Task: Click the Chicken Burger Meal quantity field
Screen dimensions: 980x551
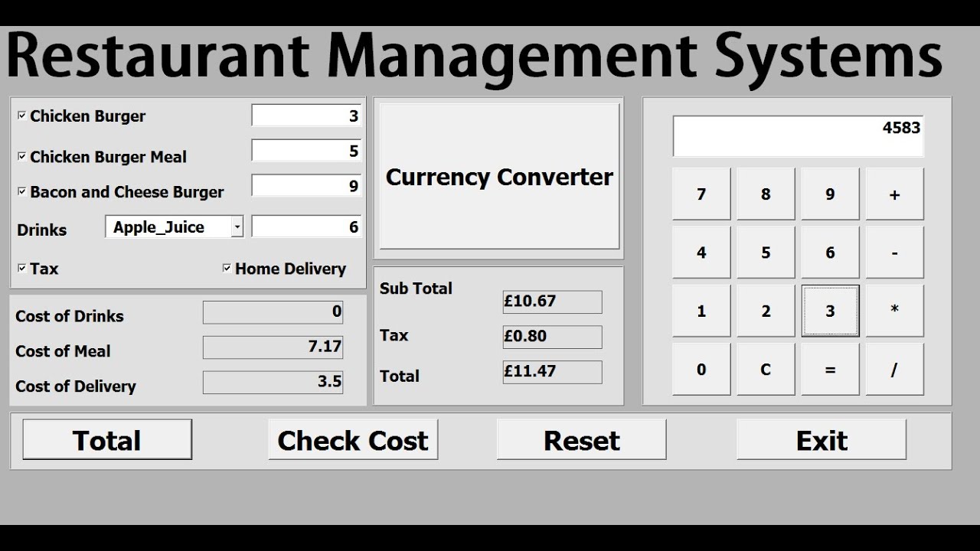Action: point(306,151)
